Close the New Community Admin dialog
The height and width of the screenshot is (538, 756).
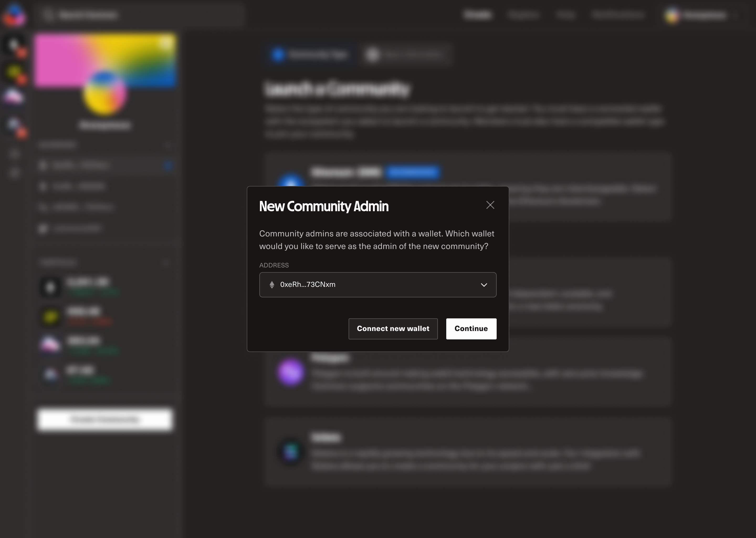click(490, 205)
